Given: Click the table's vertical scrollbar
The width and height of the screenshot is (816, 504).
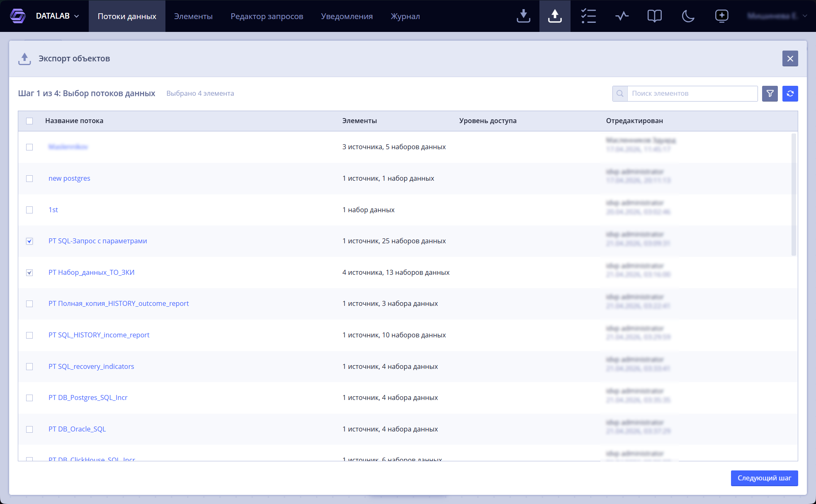Looking at the screenshot, I should [x=794, y=194].
